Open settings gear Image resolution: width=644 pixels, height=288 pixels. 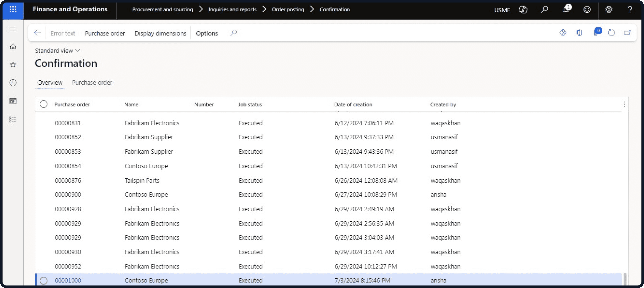pyautogui.click(x=609, y=10)
